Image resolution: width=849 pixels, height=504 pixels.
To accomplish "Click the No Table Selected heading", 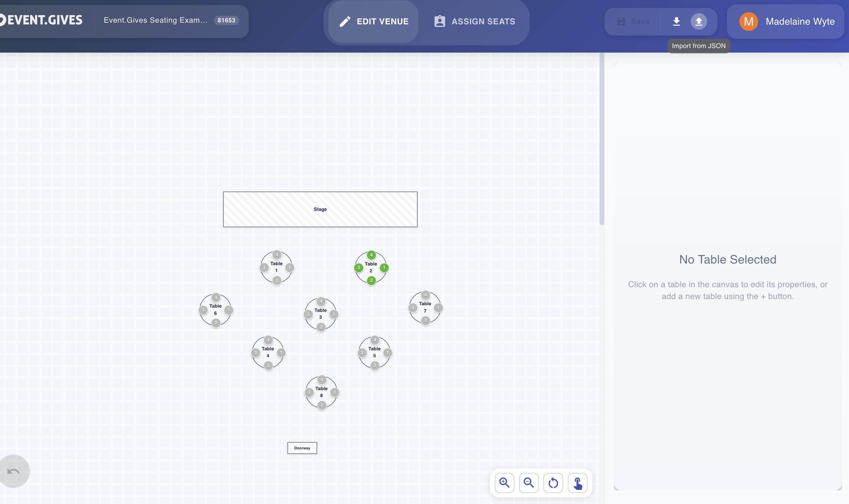I will pyautogui.click(x=728, y=260).
